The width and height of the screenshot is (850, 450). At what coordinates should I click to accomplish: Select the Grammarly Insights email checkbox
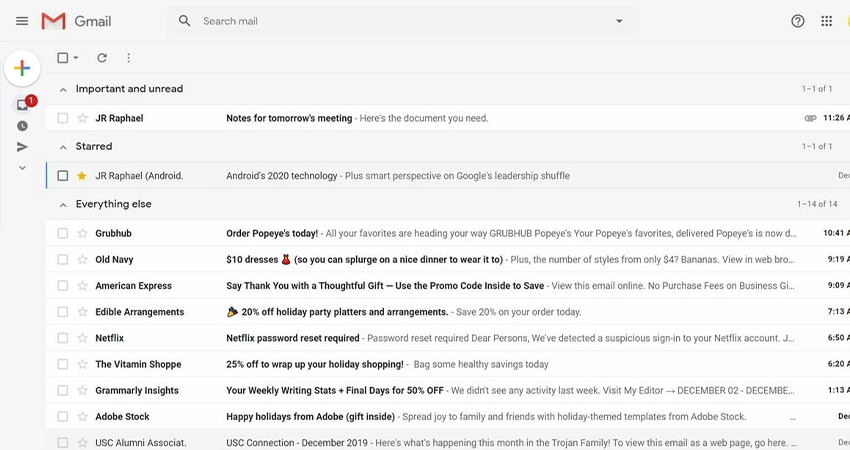(63, 390)
